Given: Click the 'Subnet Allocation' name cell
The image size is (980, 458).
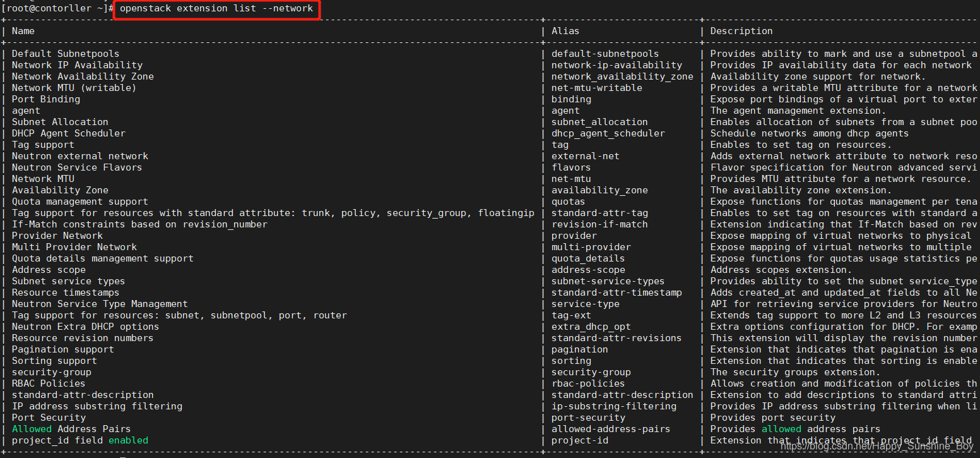Looking at the screenshot, I should 60,122.
